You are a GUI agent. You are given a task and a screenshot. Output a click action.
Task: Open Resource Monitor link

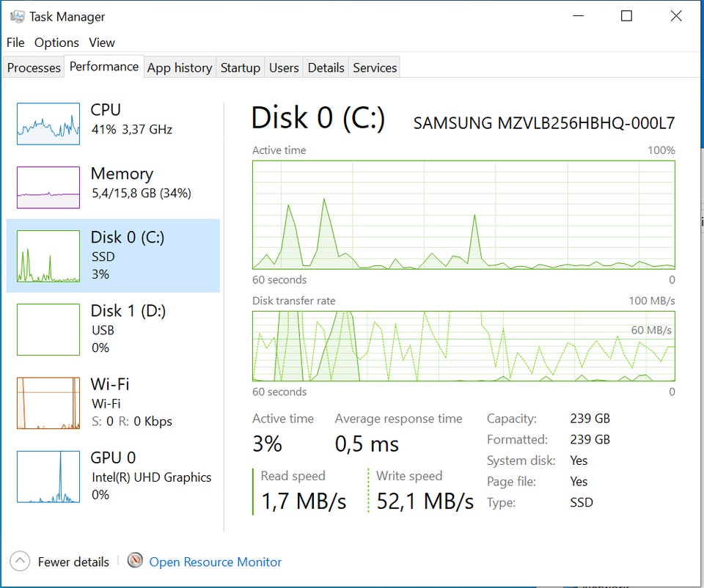pyautogui.click(x=215, y=562)
